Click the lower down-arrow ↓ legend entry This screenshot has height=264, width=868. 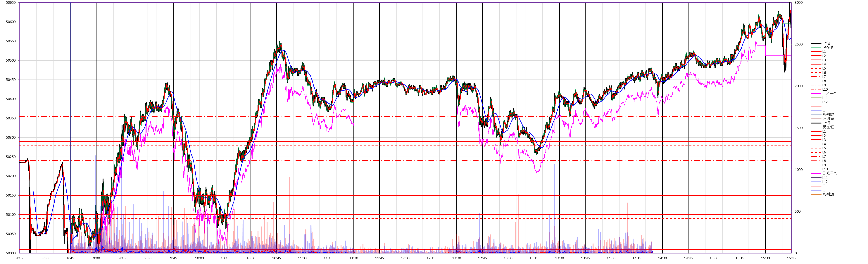pyautogui.click(x=824, y=190)
